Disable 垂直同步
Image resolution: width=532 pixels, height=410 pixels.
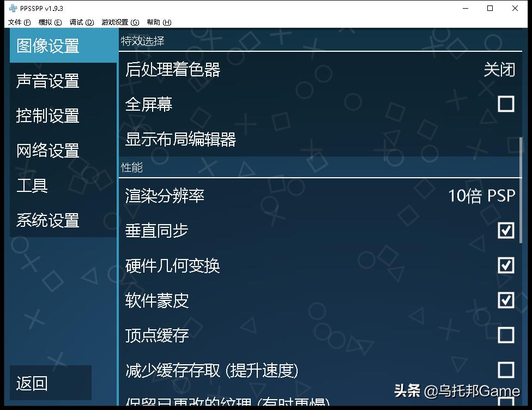click(506, 231)
